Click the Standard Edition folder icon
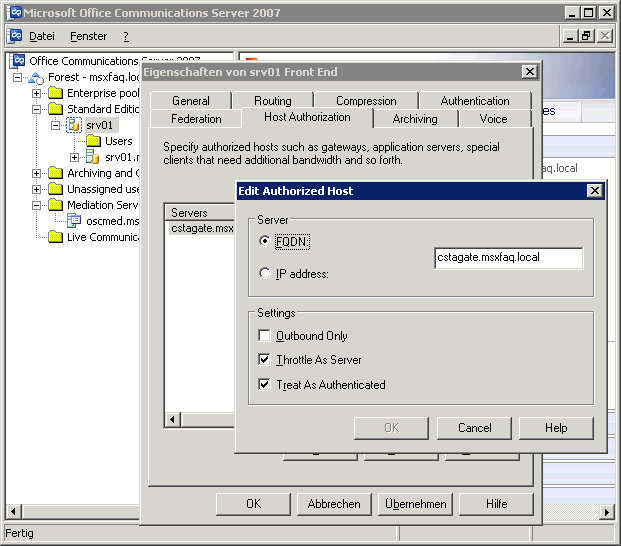The height and width of the screenshot is (546, 621). 55,109
